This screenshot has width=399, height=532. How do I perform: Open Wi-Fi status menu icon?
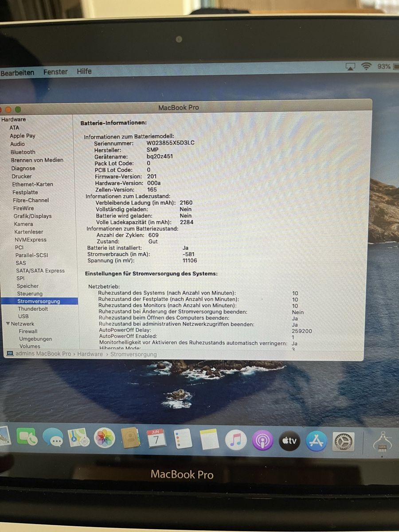pyautogui.click(x=366, y=66)
